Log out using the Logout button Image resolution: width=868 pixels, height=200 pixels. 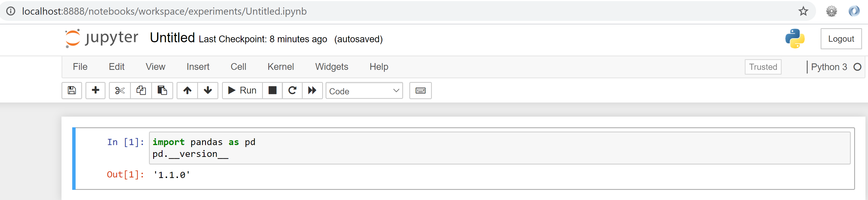(x=841, y=39)
